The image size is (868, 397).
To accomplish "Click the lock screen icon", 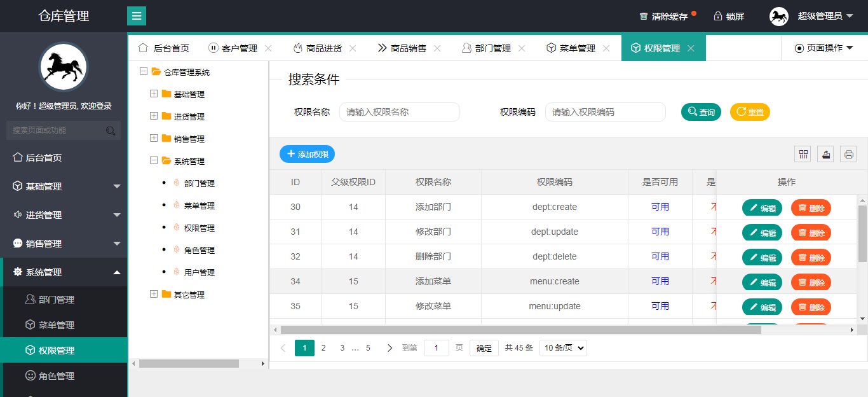I will pos(718,17).
